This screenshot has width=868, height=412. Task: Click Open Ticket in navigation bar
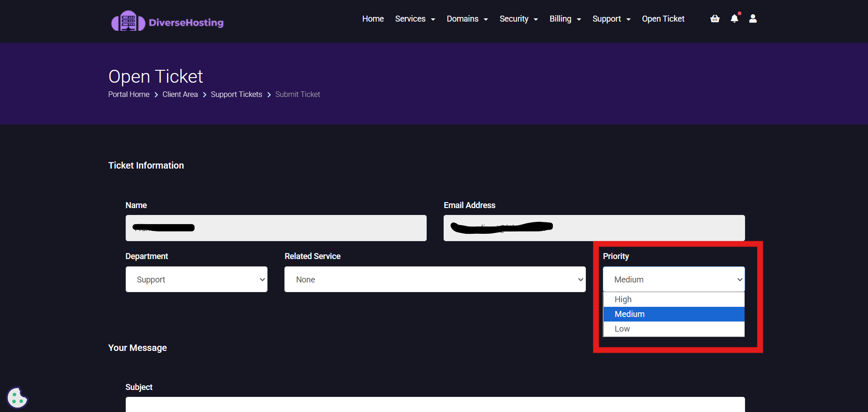point(663,19)
